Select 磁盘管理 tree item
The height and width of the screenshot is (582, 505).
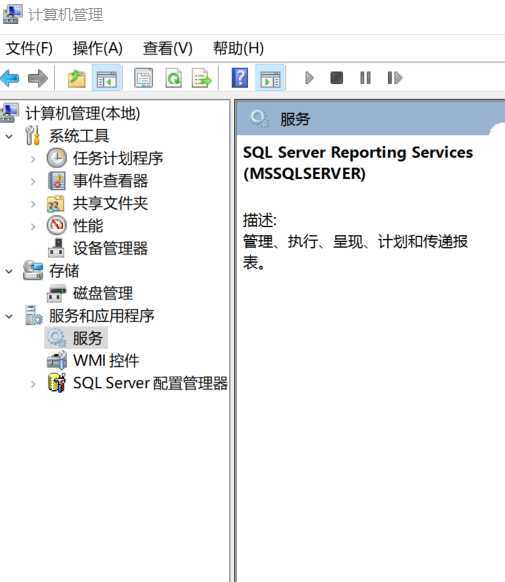point(103,293)
